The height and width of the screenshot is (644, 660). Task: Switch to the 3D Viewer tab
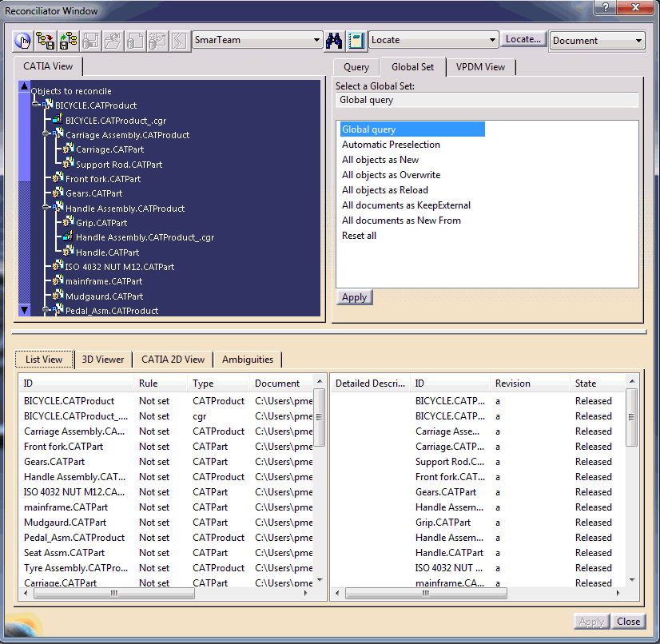pos(103,360)
